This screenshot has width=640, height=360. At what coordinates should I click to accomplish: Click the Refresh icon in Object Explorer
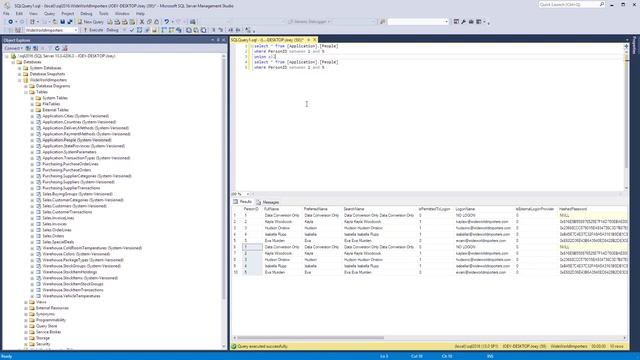coord(57,48)
